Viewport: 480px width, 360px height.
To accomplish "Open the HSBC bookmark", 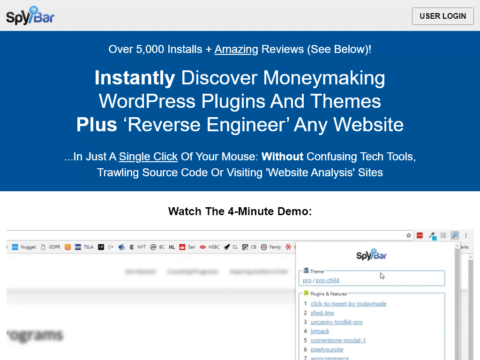I will pyautogui.click(x=209, y=247).
